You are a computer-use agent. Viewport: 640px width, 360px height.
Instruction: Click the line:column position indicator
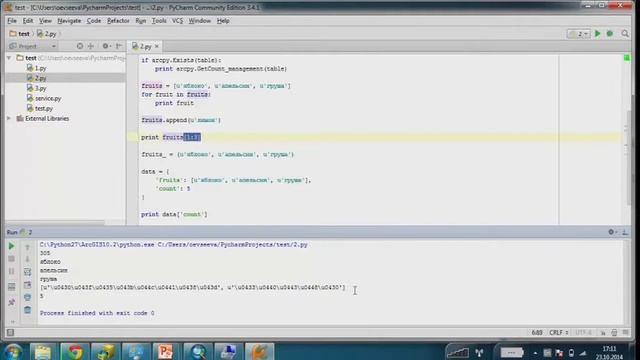(x=537, y=333)
